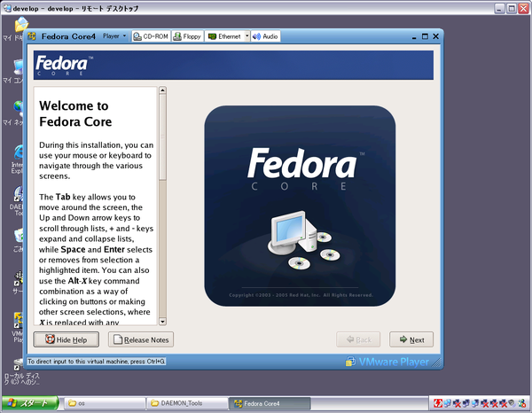Switch to the 'os' folder taskbar item
Image resolution: width=532 pixels, height=413 pixels.
(106, 403)
